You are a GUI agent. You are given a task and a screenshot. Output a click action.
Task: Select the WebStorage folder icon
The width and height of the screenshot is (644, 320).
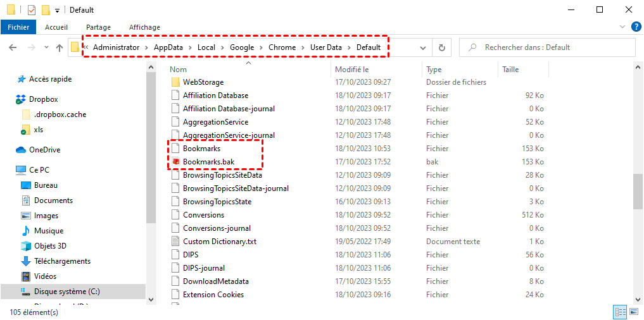pos(176,82)
